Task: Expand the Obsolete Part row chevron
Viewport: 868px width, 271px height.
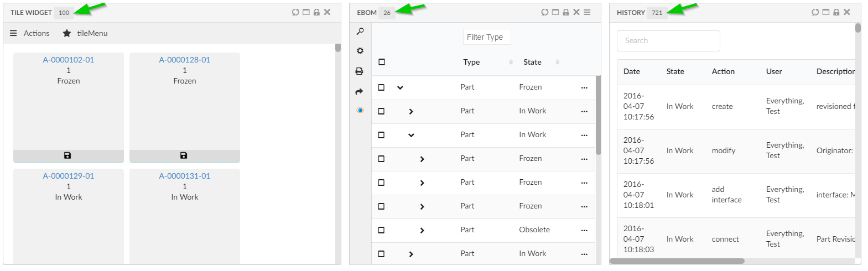Action: pyautogui.click(x=422, y=230)
